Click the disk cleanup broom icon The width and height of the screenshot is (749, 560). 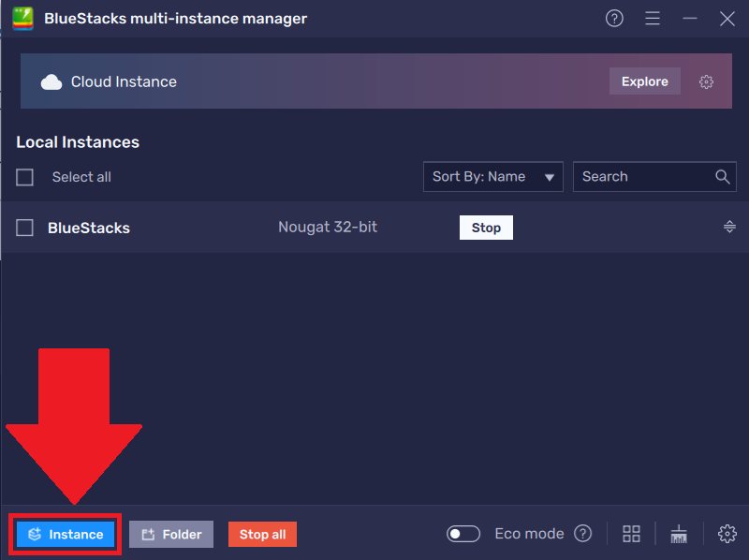(x=678, y=534)
